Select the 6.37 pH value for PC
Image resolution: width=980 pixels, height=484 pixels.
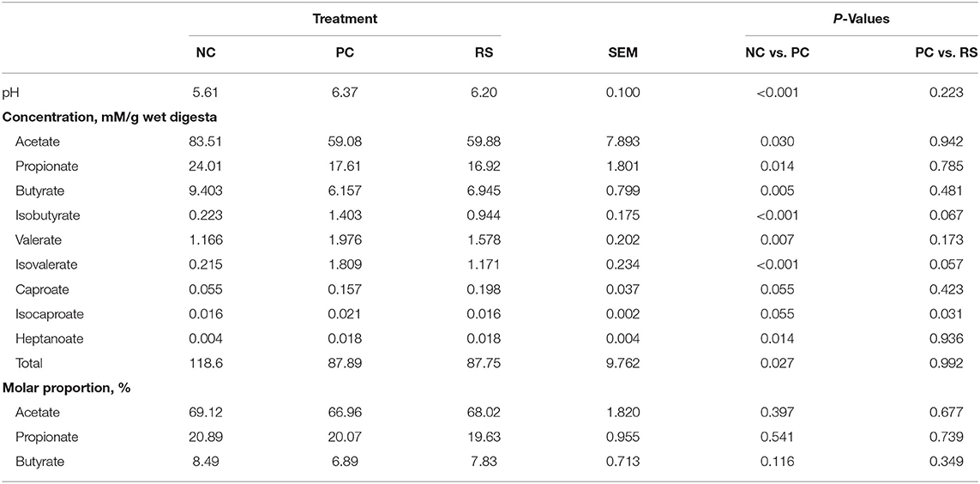pyautogui.click(x=345, y=94)
